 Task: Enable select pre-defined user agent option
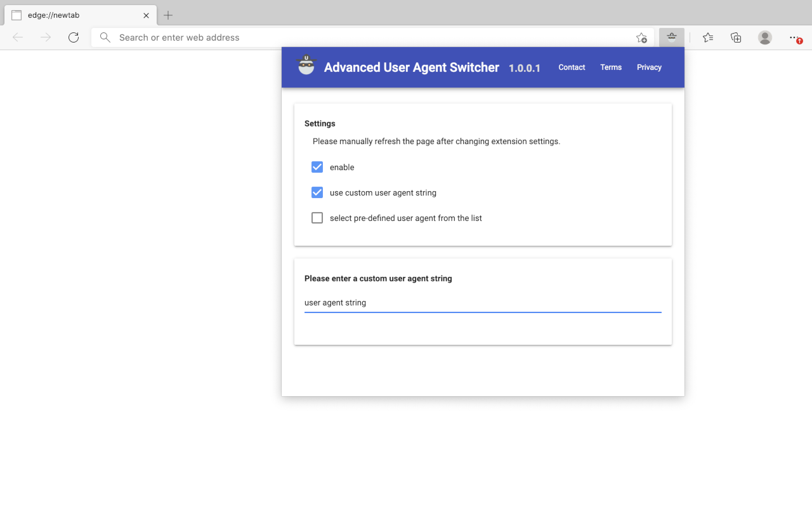coord(317,218)
